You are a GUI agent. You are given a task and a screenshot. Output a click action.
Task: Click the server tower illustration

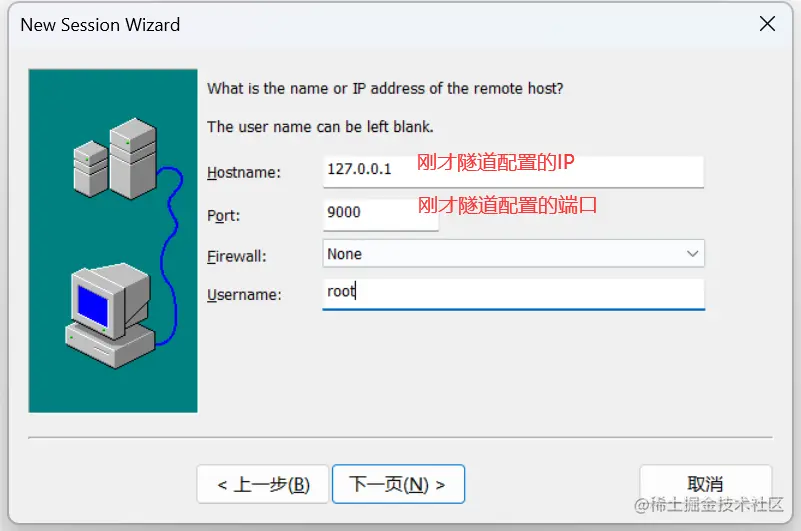click(x=116, y=158)
